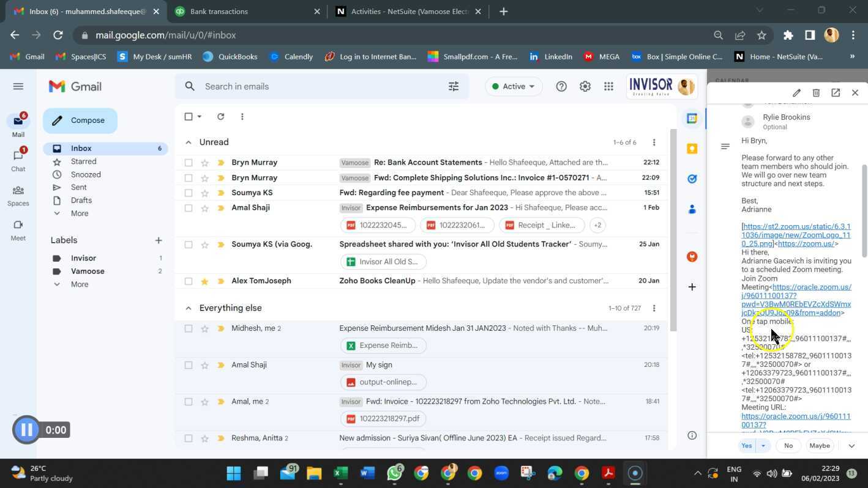
Task: Select checkbox for Complete Shipping Solutions invoice email
Action: click(189, 178)
